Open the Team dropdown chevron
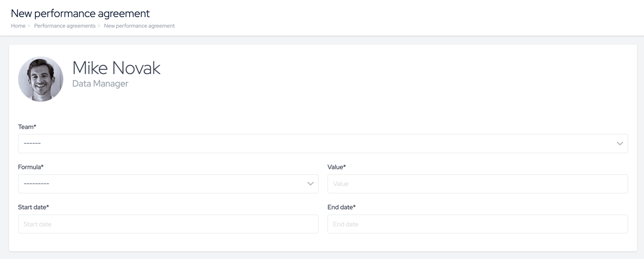The height and width of the screenshot is (259, 644). (x=620, y=144)
